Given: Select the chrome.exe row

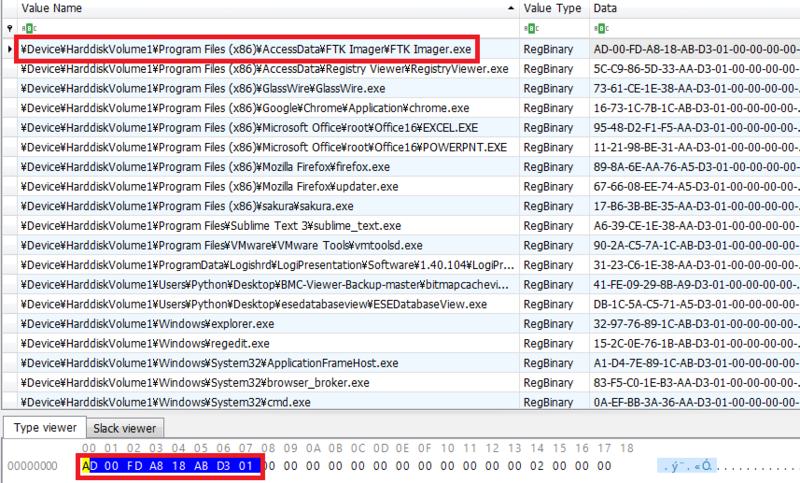Looking at the screenshot, I should (401, 108).
